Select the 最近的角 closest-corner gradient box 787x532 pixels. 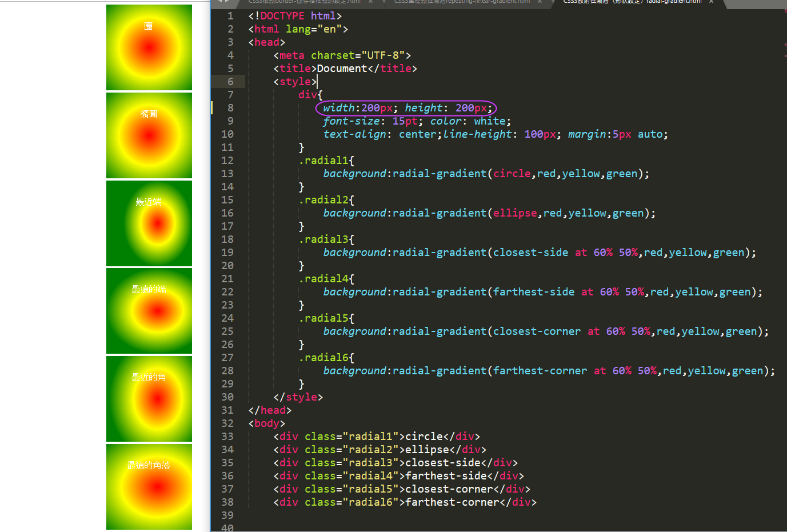pos(149,399)
